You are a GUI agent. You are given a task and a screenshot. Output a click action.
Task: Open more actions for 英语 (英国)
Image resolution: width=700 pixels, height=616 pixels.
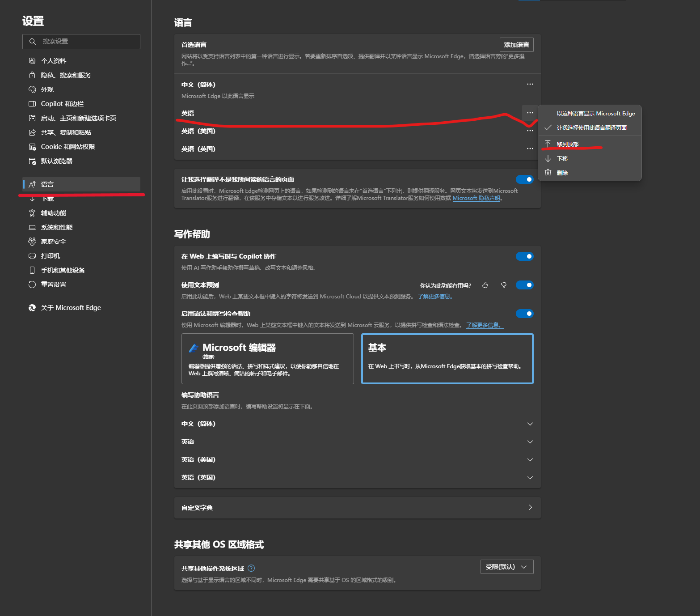[530, 149]
